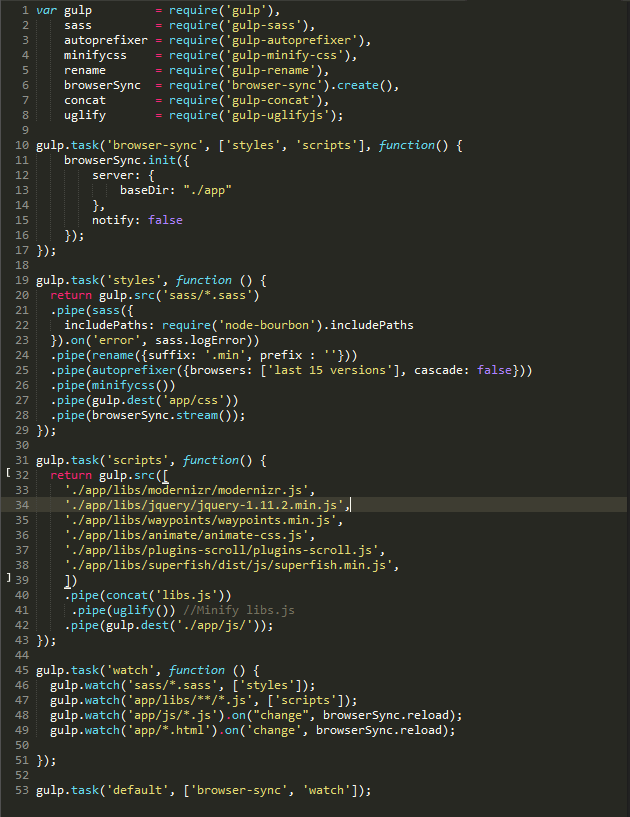
Task: Click the return keyword on line 20
Action: coord(71,295)
